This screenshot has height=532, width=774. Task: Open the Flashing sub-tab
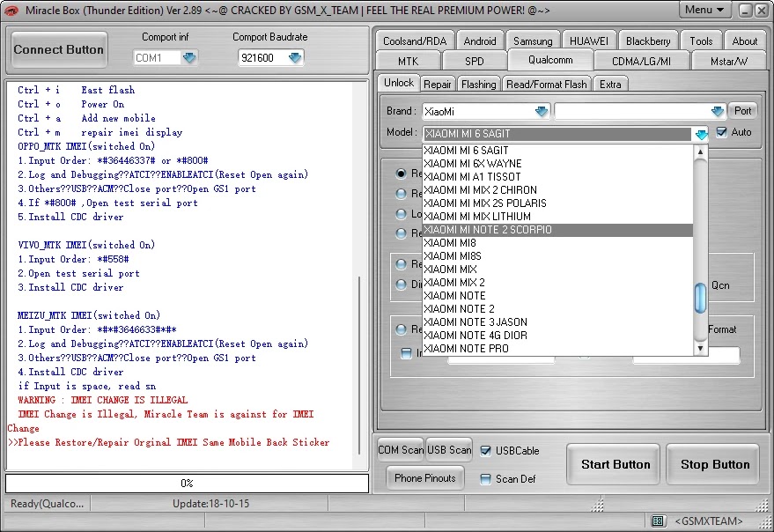point(478,85)
